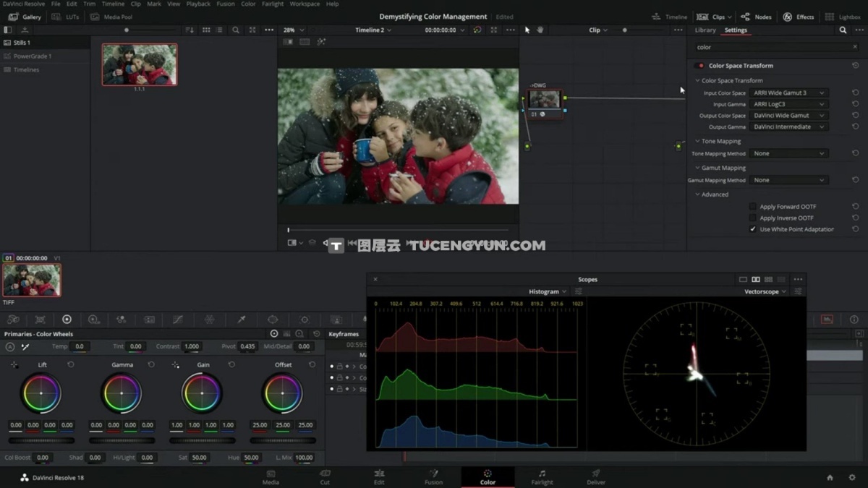The image size is (868, 488).
Task: Open the Workspace menu
Action: [x=305, y=4]
